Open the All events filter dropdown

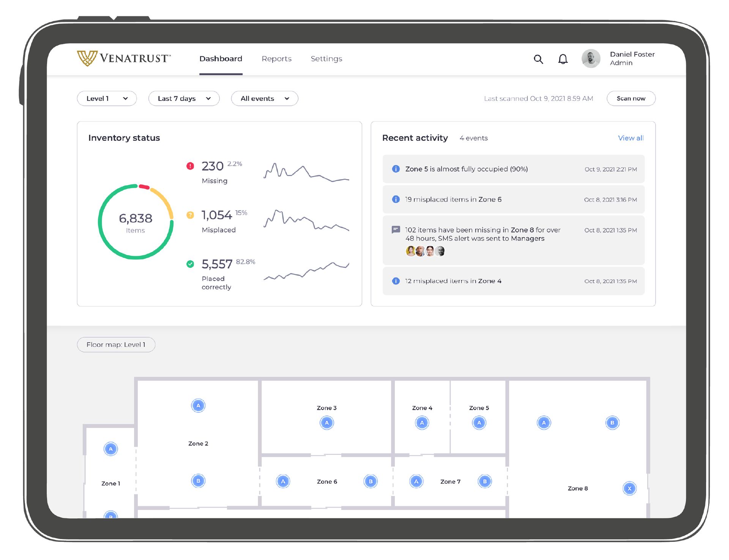tap(264, 99)
